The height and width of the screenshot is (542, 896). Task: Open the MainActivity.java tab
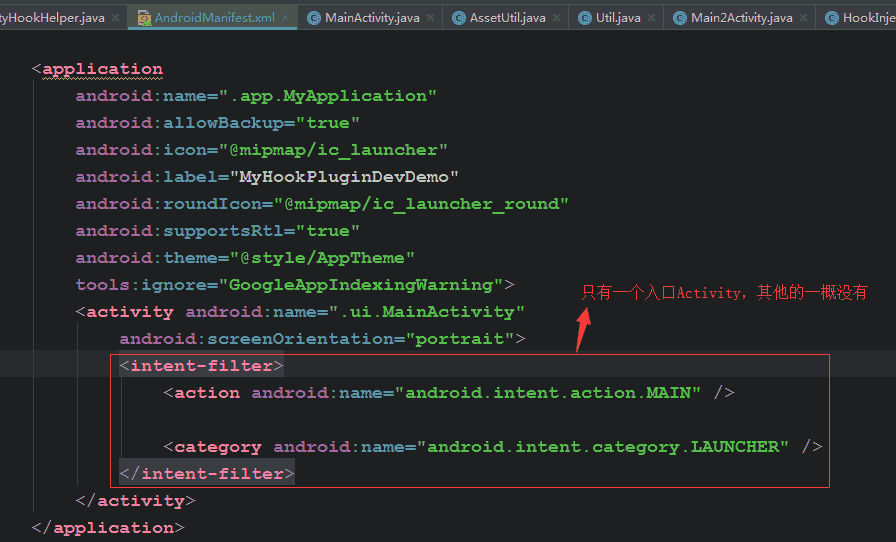point(372,18)
